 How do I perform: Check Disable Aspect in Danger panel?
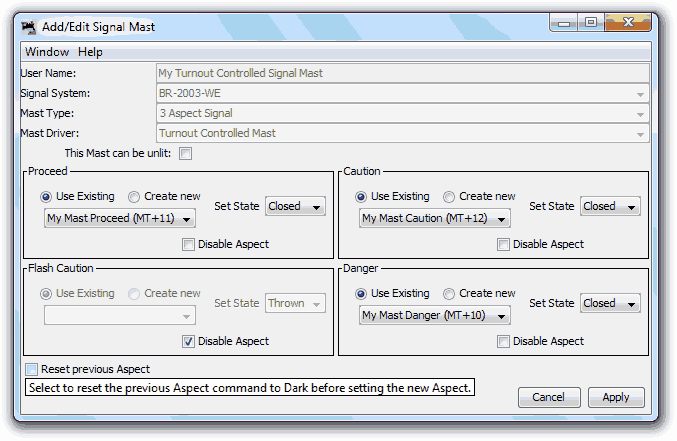tap(504, 341)
